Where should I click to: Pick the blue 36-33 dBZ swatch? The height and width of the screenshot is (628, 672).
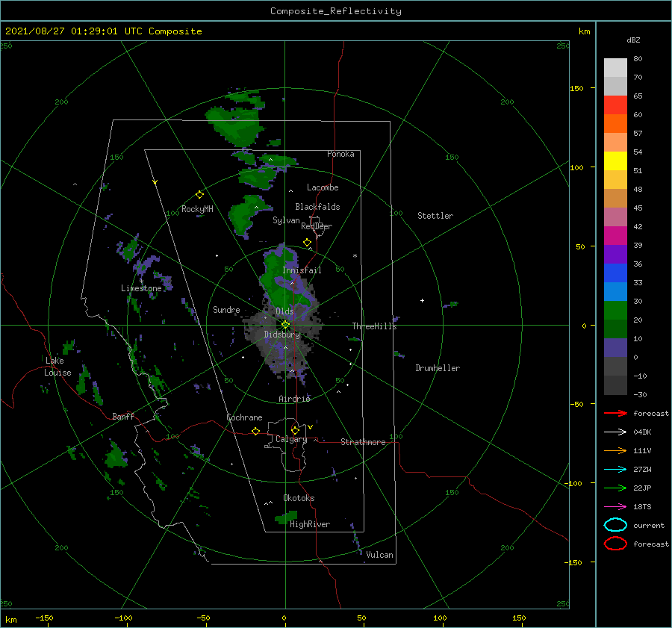tap(615, 273)
